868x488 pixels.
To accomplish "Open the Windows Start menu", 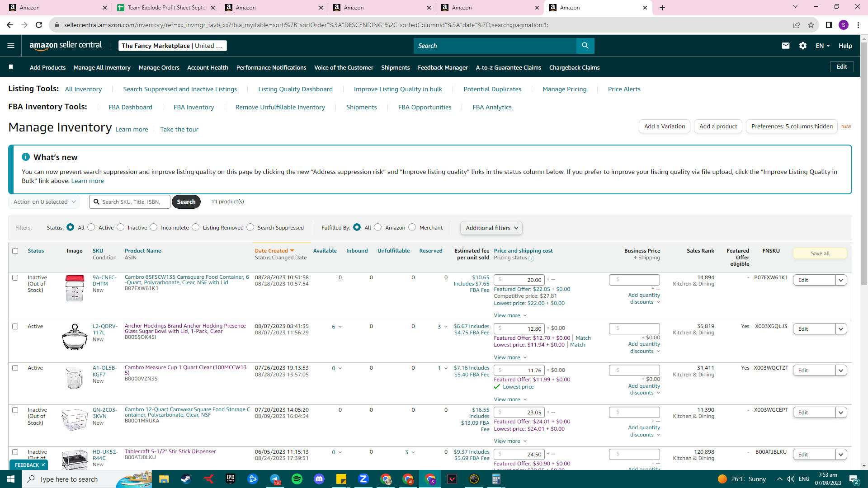I will [x=11, y=479].
